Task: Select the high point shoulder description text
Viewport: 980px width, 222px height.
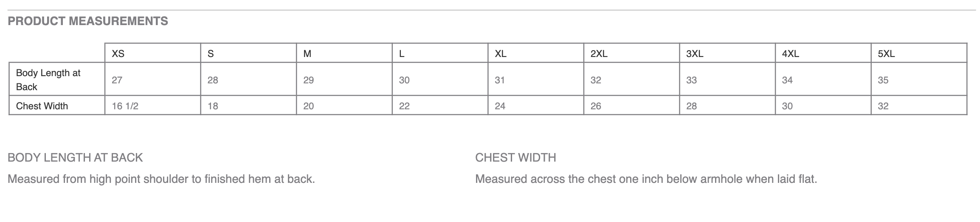Action: point(161,179)
